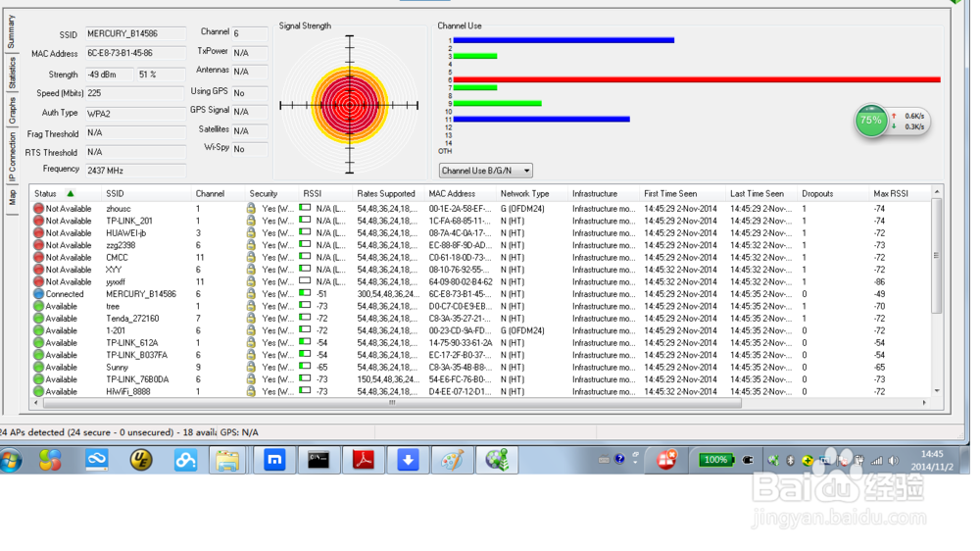Open Windows Explorer folder in taskbar

(x=227, y=461)
